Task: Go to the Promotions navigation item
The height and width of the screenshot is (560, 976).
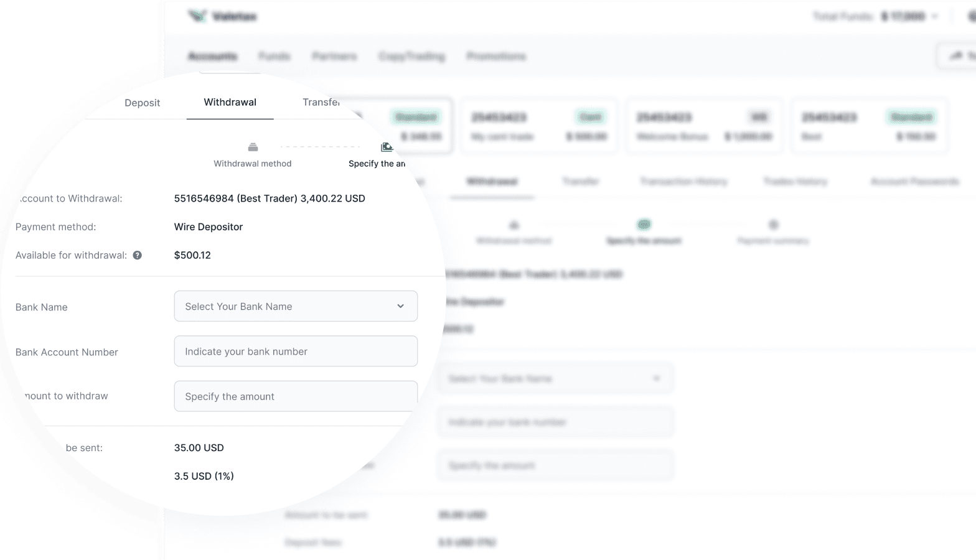Action: click(496, 56)
